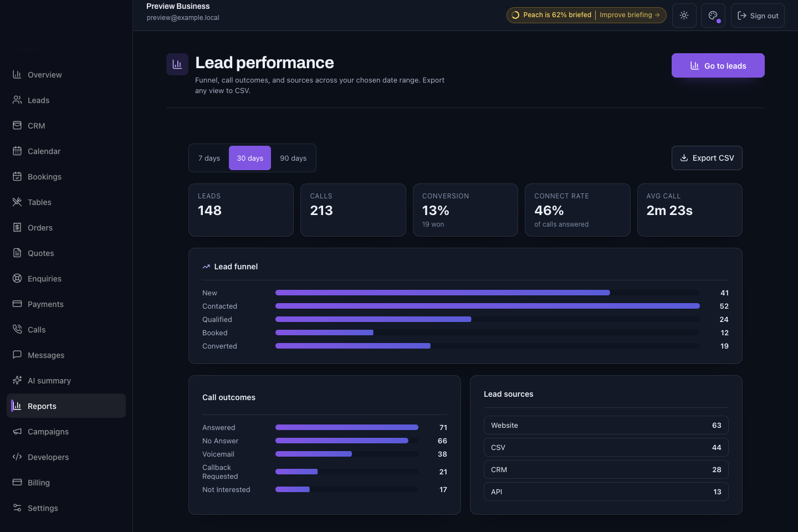
Task: Click the Leads people icon
Action: coord(17,100)
